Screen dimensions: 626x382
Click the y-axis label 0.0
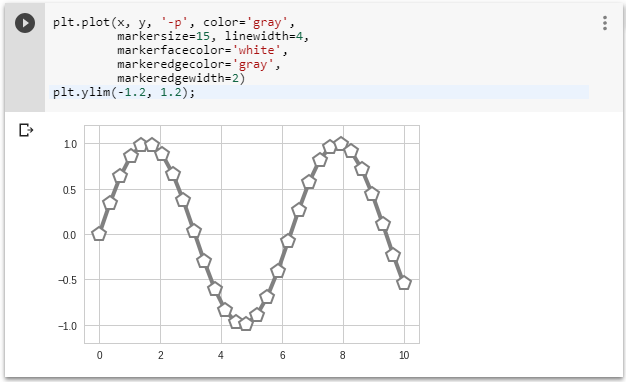69,235
